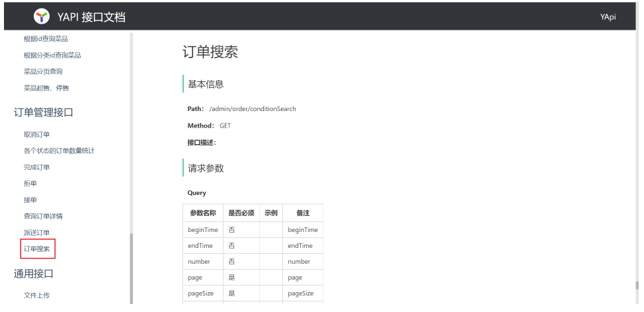This screenshot has width=644, height=312.
Task: Click endTime in the 备注 column
Action: pos(300,245)
